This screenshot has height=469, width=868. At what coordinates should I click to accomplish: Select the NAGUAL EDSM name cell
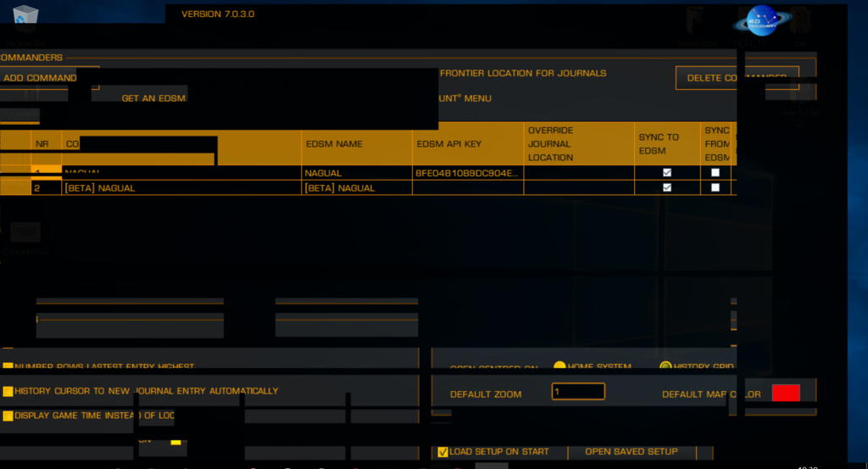tap(357, 173)
